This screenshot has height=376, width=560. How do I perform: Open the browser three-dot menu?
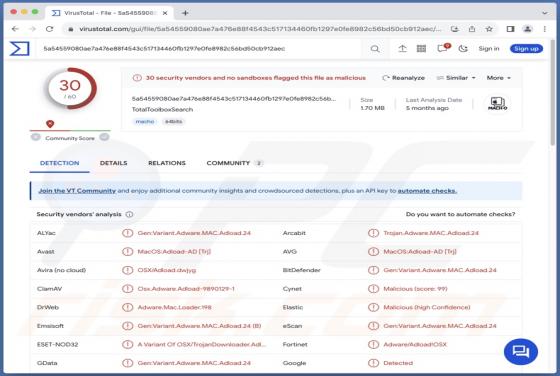[545, 29]
